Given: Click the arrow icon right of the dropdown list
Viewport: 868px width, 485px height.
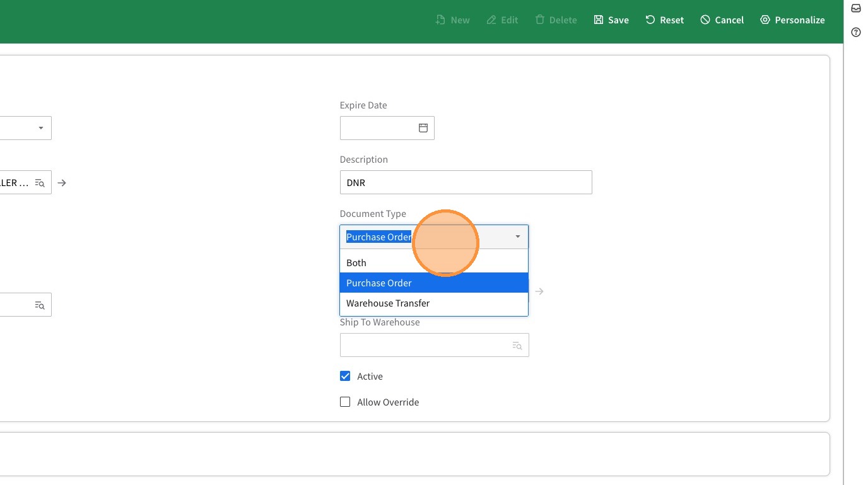Looking at the screenshot, I should coord(539,291).
